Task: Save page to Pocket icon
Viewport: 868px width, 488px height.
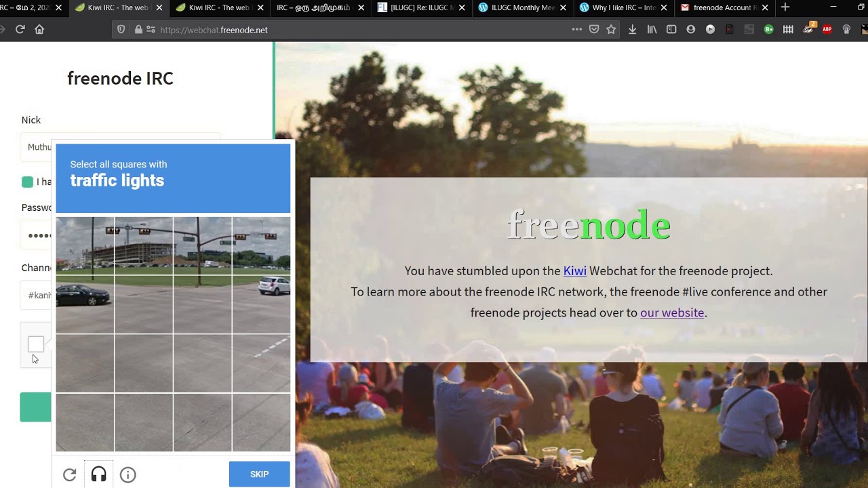Action: click(x=594, y=30)
